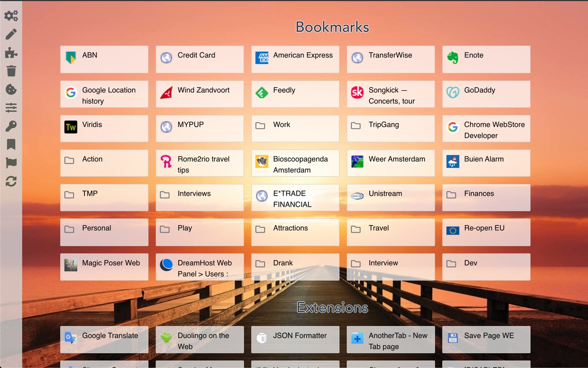The image size is (588, 368).
Task: Click the Bookmarks section heading
Action: click(332, 27)
